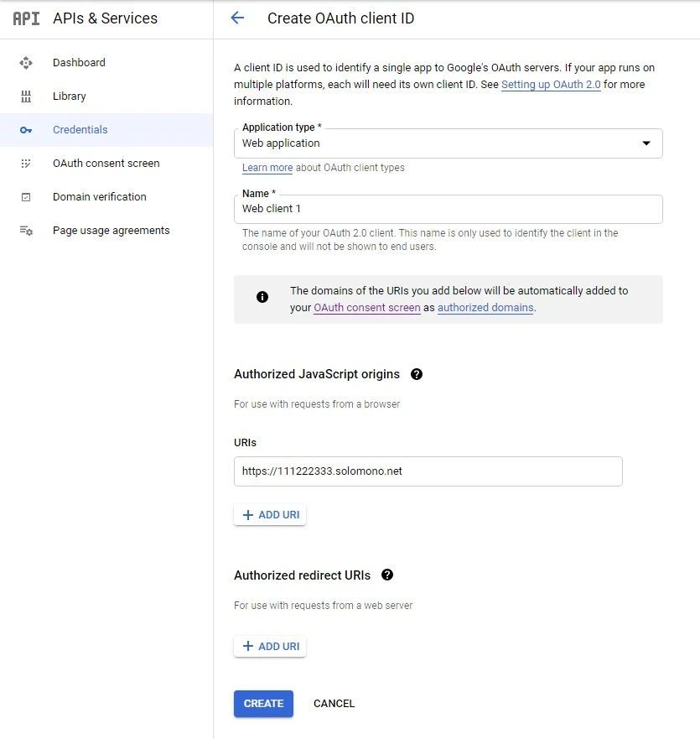Add URI under Authorized JavaScript origins
Image resolution: width=700 pixels, height=739 pixels.
(270, 515)
